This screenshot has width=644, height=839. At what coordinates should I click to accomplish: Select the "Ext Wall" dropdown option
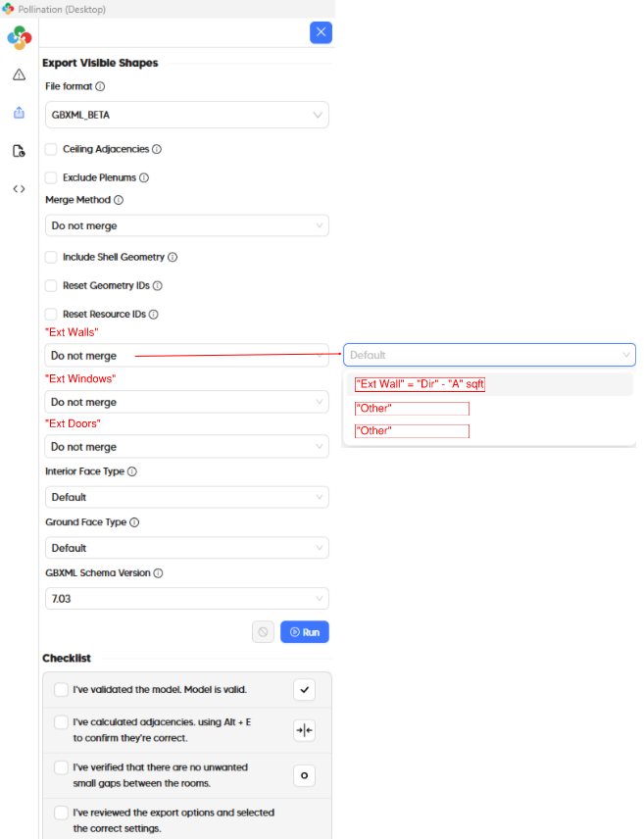pyautogui.click(x=421, y=385)
